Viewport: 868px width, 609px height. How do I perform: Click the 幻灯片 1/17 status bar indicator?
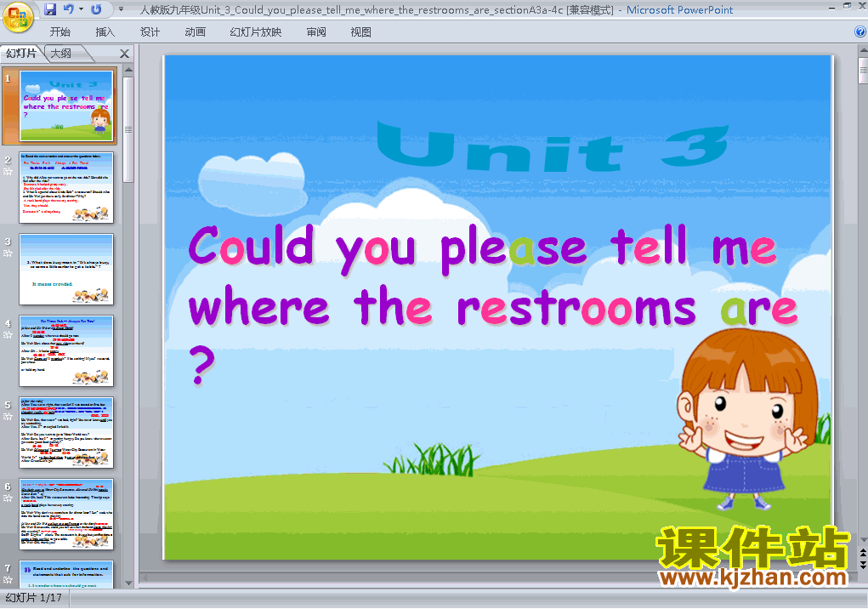(x=33, y=598)
